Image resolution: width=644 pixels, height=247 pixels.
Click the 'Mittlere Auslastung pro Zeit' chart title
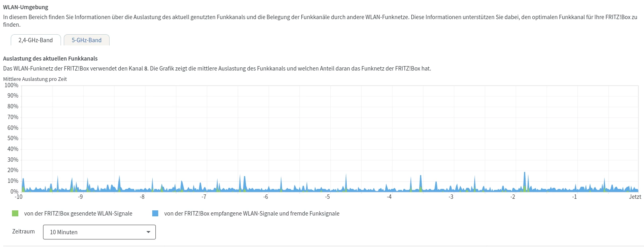click(35, 79)
